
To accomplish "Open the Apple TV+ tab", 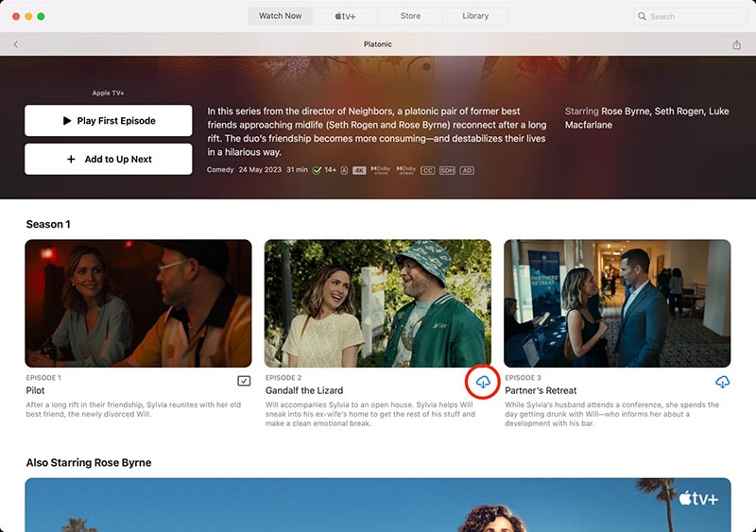I will pyautogui.click(x=345, y=16).
